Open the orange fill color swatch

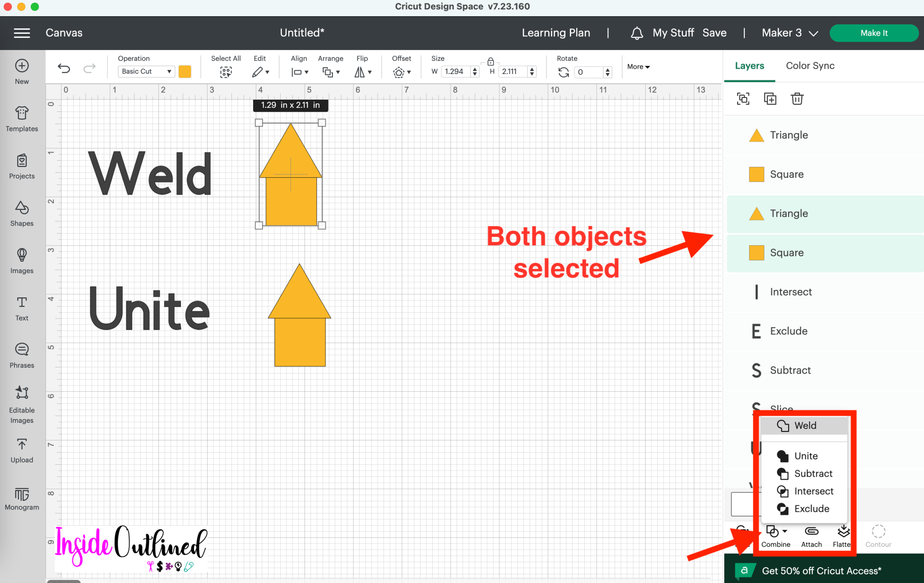tap(185, 71)
